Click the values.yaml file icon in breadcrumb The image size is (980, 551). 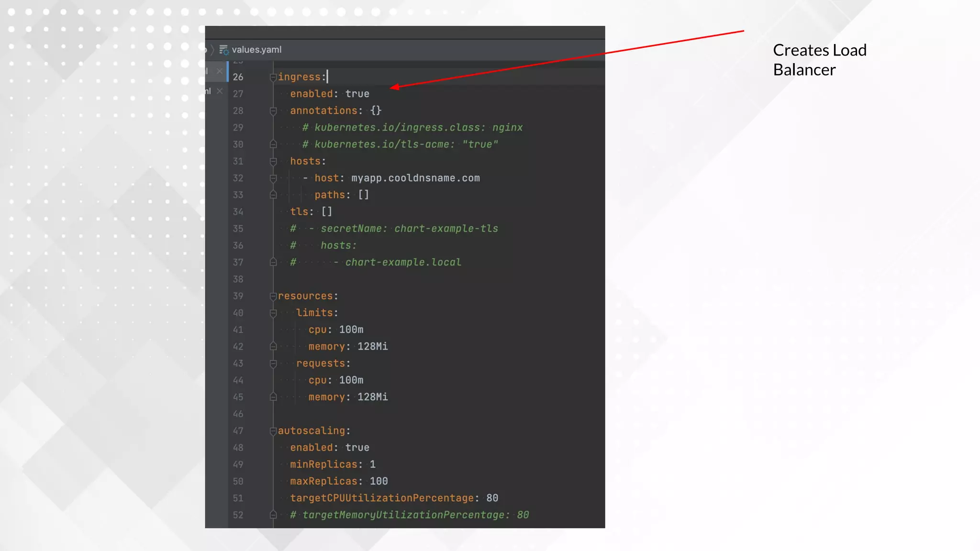223,50
